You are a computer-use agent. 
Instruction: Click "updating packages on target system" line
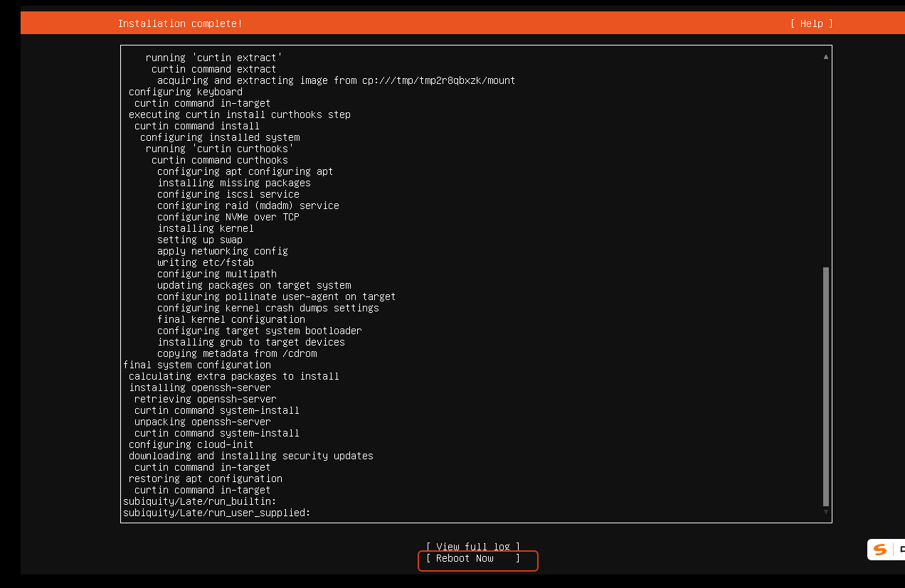click(x=254, y=285)
